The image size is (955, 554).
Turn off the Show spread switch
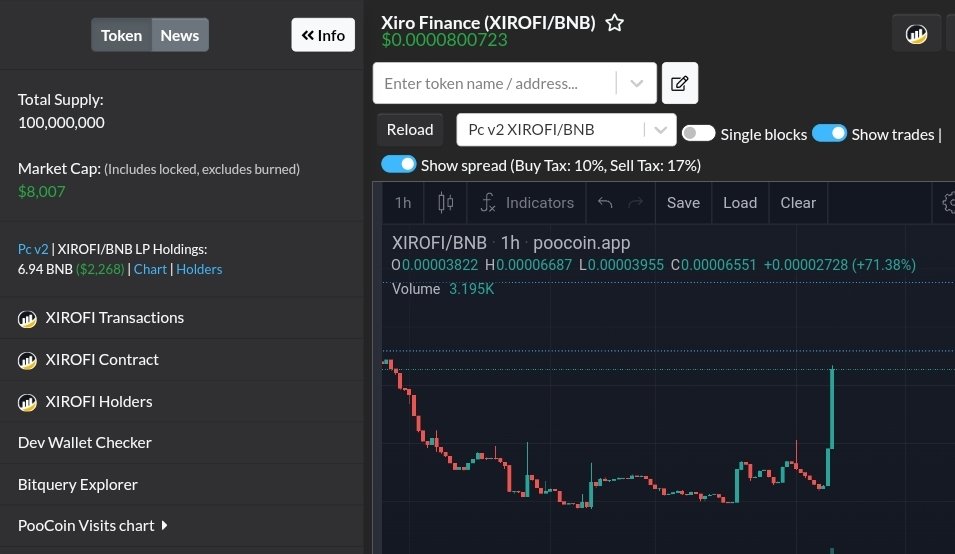pos(398,164)
